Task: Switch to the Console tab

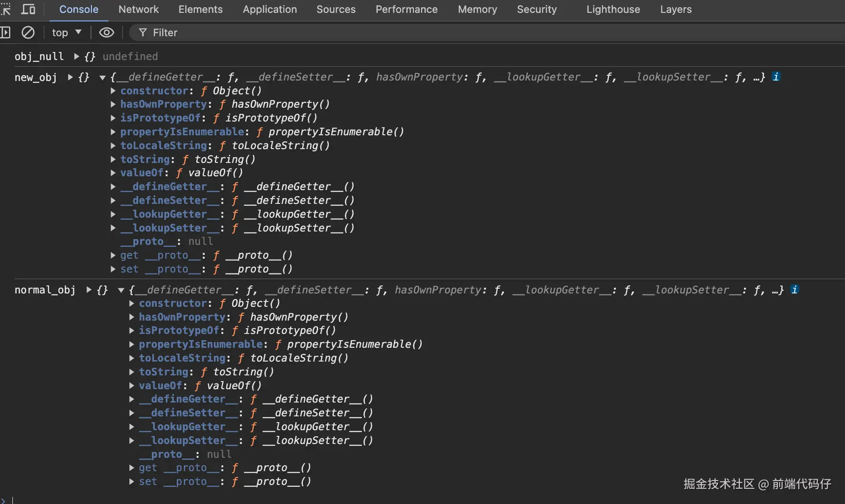Action: click(x=79, y=9)
